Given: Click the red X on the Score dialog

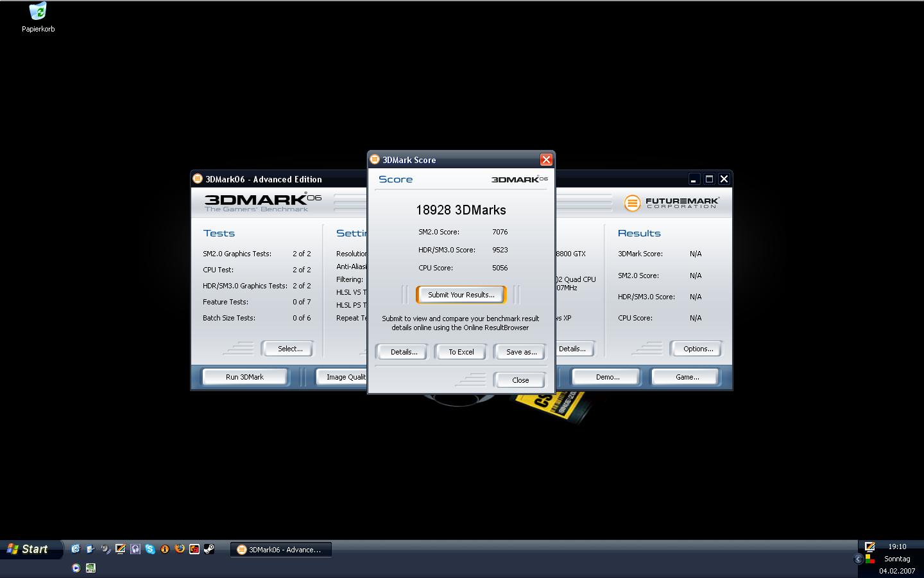Looking at the screenshot, I should [546, 159].
